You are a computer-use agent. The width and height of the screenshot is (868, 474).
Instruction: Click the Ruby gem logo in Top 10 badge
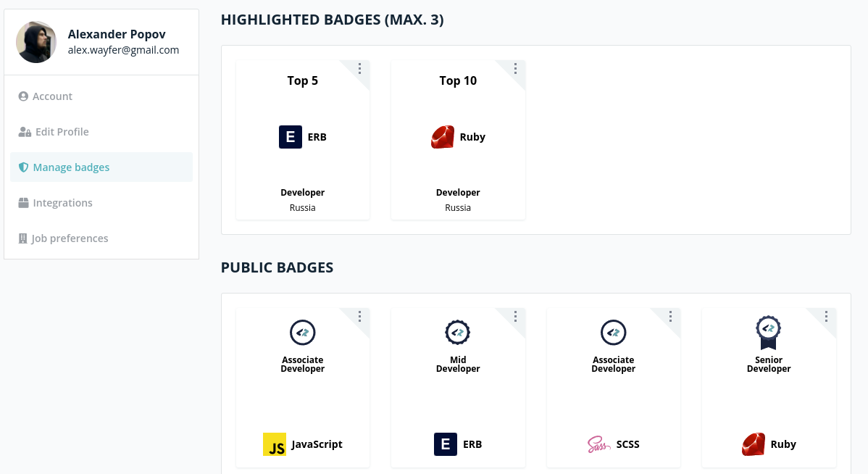click(x=443, y=137)
